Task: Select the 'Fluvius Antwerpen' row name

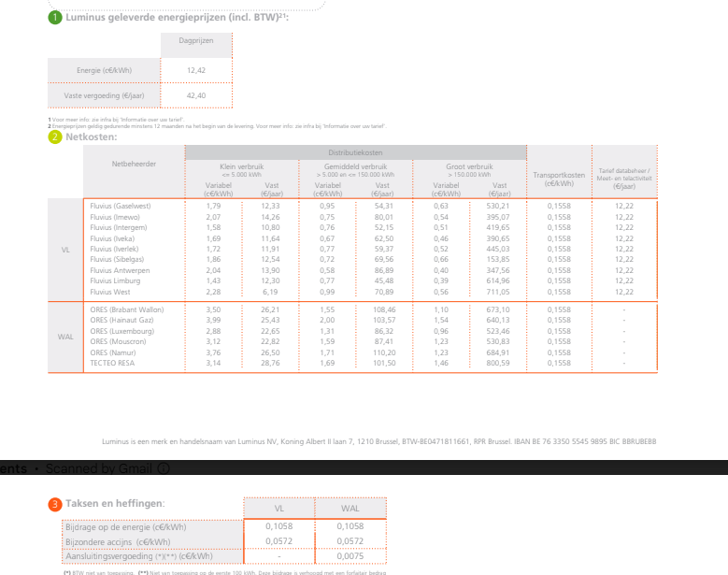Action: [120, 270]
